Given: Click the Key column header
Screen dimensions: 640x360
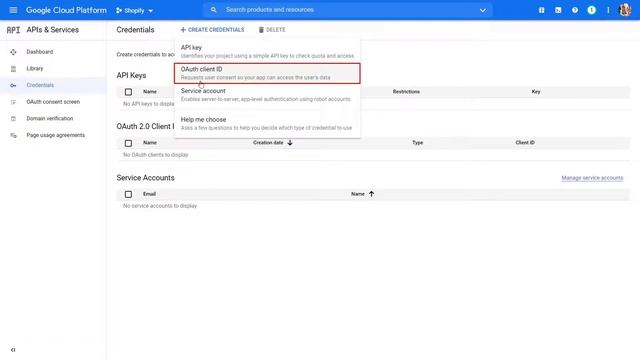Looking at the screenshot, I should click(536, 92).
